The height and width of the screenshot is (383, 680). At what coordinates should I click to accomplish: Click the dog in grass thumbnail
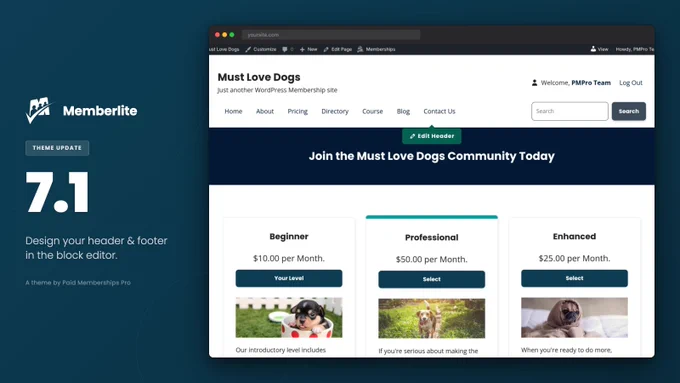pyautogui.click(x=432, y=318)
